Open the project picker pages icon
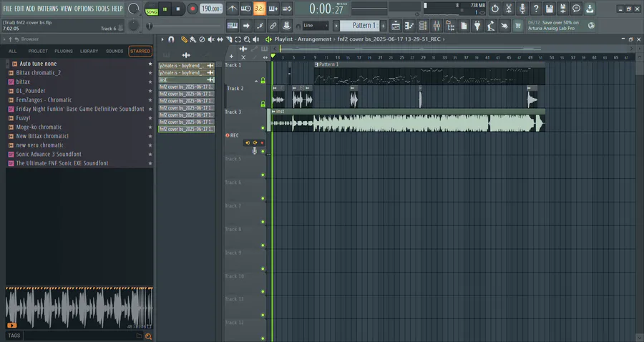The width and height of the screenshot is (644, 342). click(464, 26)
